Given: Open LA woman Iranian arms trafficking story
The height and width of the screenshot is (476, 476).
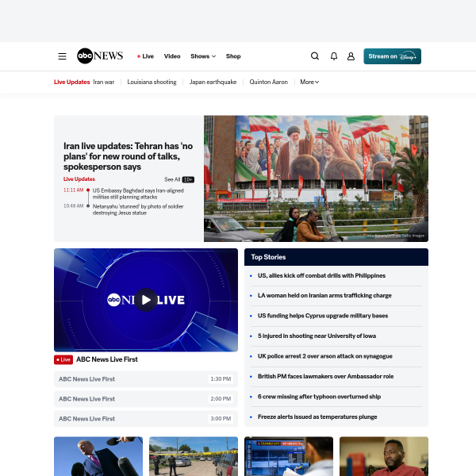Looking at the screenshot, I should pos(324,296).
